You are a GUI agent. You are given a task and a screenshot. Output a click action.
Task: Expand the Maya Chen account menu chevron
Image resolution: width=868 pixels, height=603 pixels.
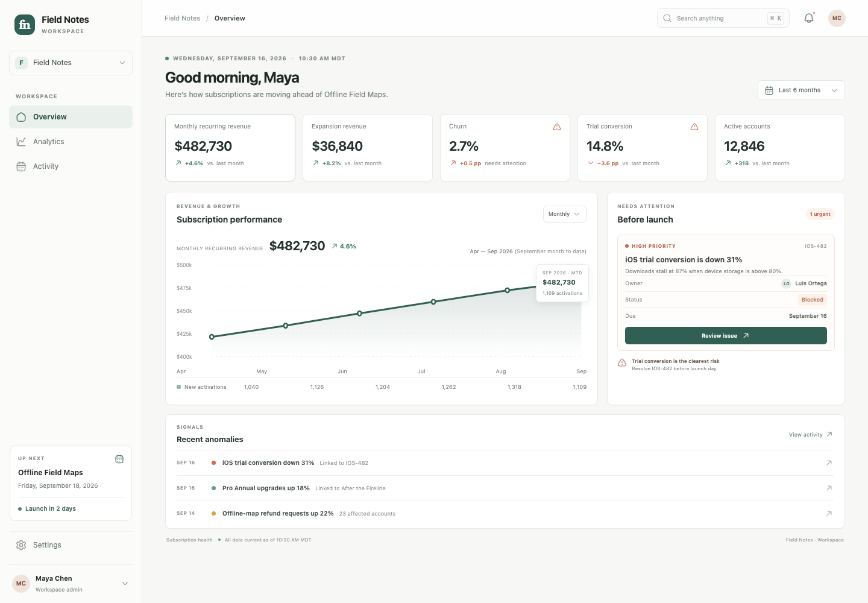pos(125,584)
